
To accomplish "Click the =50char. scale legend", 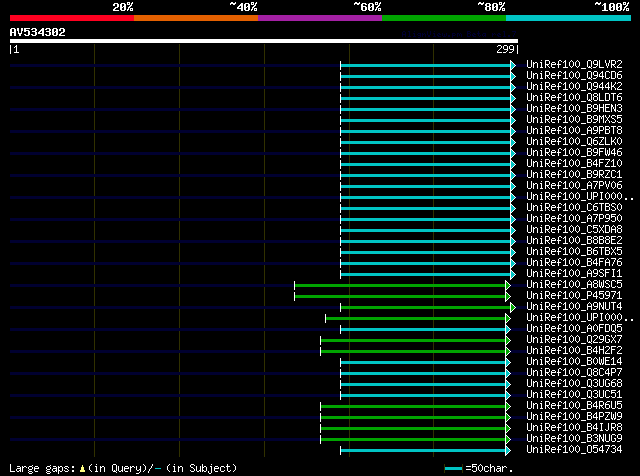I will [478, 469].
